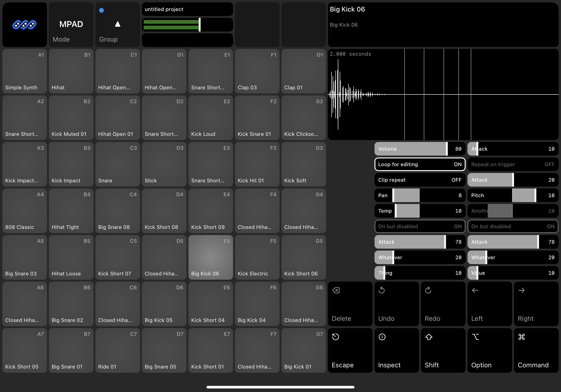Open the MPAD Mode selector
The height and width of the screenshot is (392, 561).
pyautogui.click(x=71, y=24)
